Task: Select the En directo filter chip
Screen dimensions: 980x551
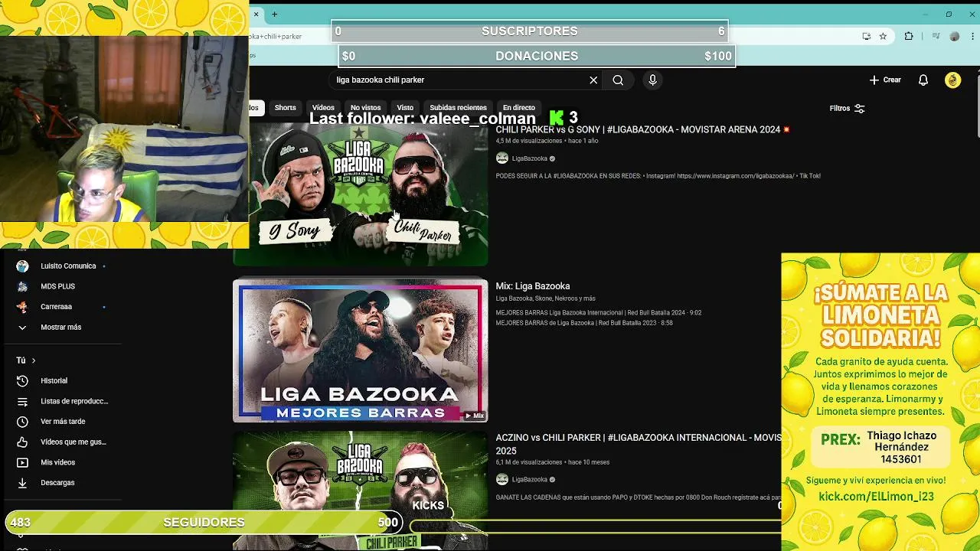Action: [x=518, y=108]
